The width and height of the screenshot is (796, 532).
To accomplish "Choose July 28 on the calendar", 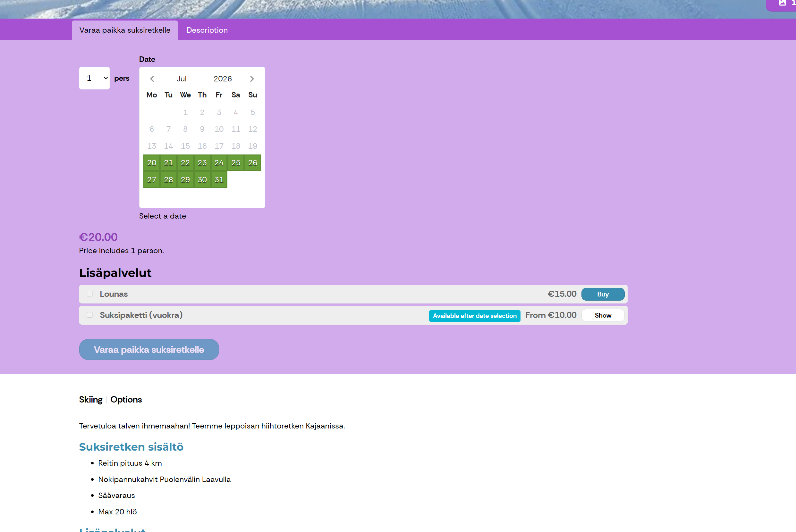I will pos(168,180).
